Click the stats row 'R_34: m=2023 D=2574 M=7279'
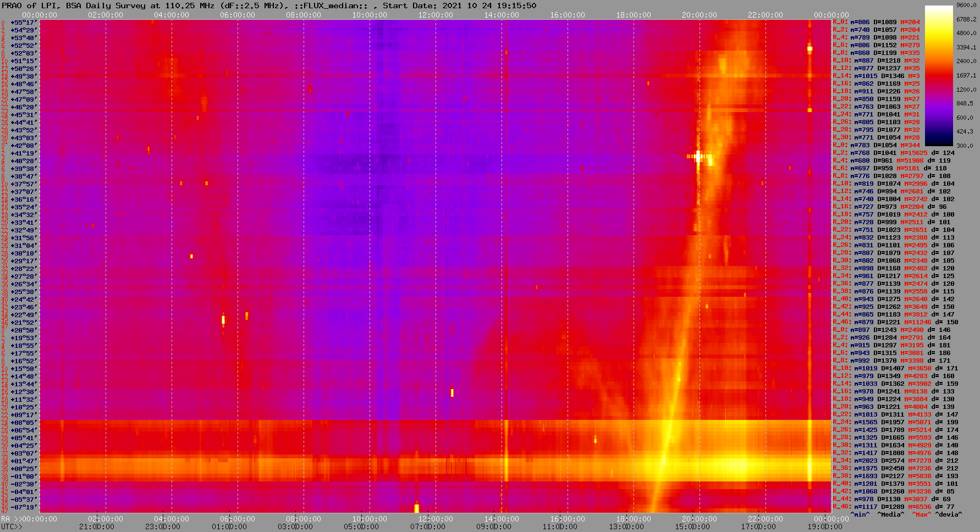 click(x=895, y=461)
